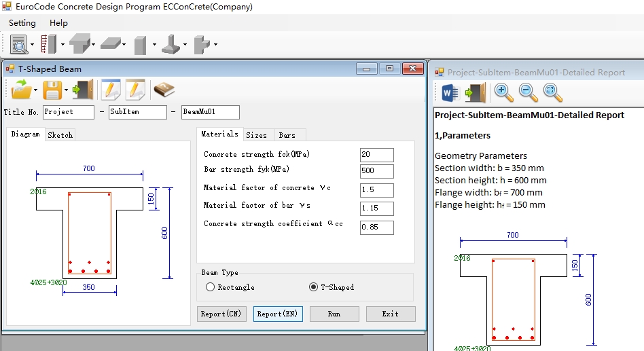Open the help book icon
Image resolution: width=644 pixels, height=351 pixels.
[x=164, y=89]
